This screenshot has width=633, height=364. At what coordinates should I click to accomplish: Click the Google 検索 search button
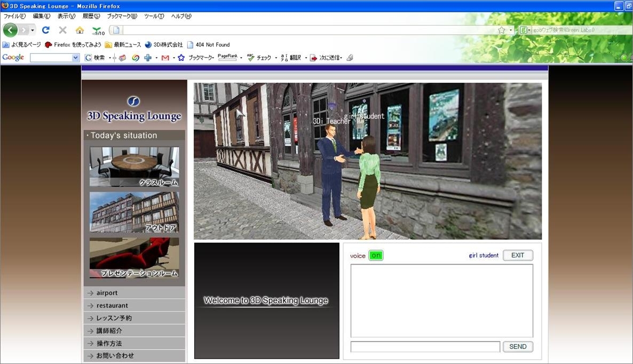95,58
